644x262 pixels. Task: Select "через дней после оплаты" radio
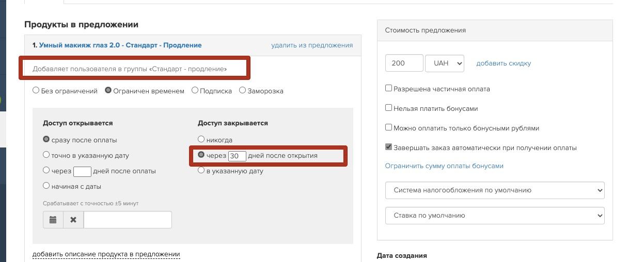click(46, 170)
